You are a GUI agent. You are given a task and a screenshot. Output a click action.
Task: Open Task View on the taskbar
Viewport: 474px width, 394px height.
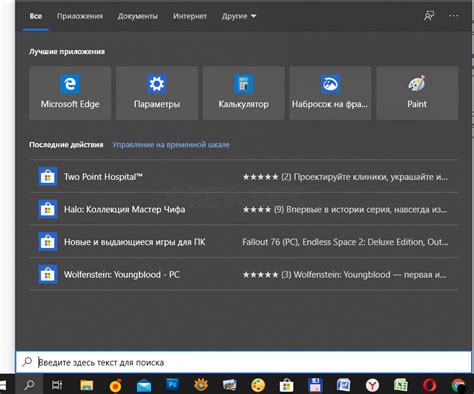(x=57, y=385)
